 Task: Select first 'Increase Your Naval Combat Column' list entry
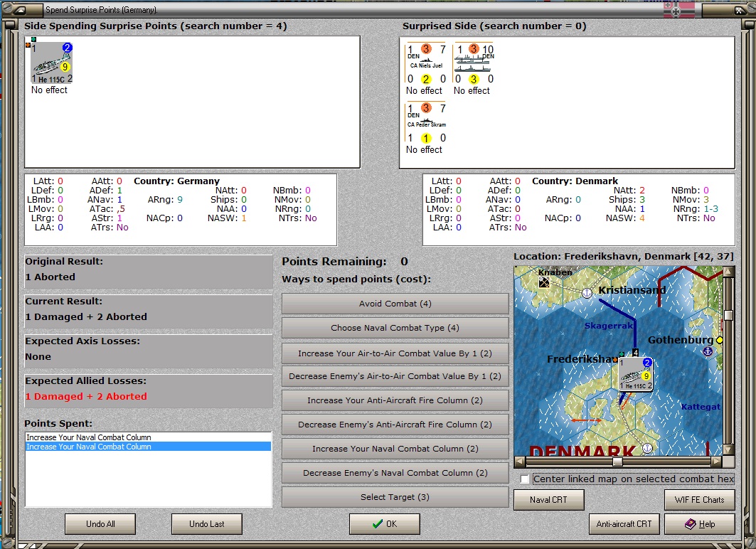click(x=89, y=437)
